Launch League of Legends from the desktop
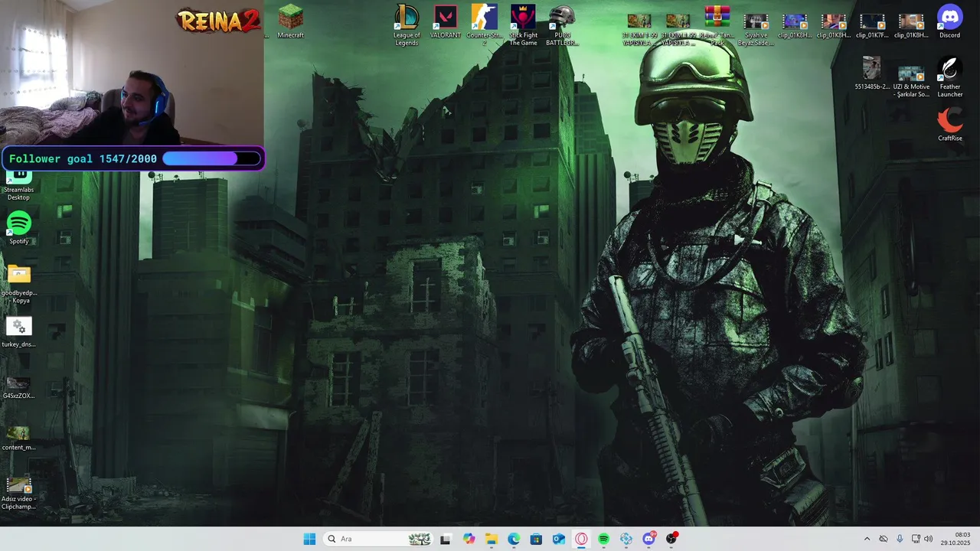Image resolution: width=980 pixels, height=551 pixels. pyautogui.click(x=407, y=25)
